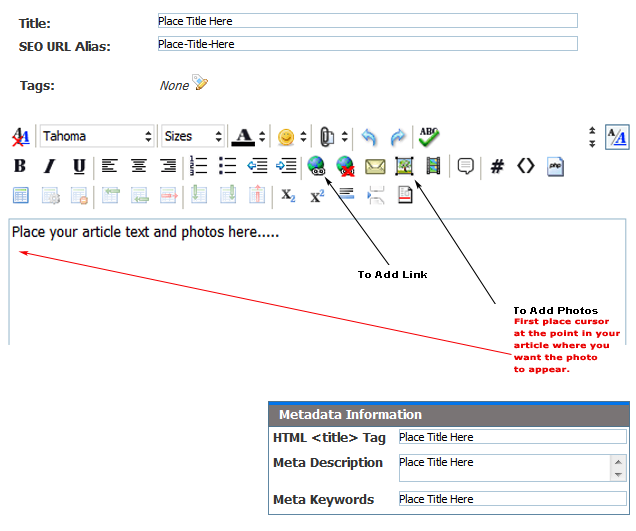Viewport: 636px width, 531px height.
Task: Center align the text
Action: pos(139,166)
